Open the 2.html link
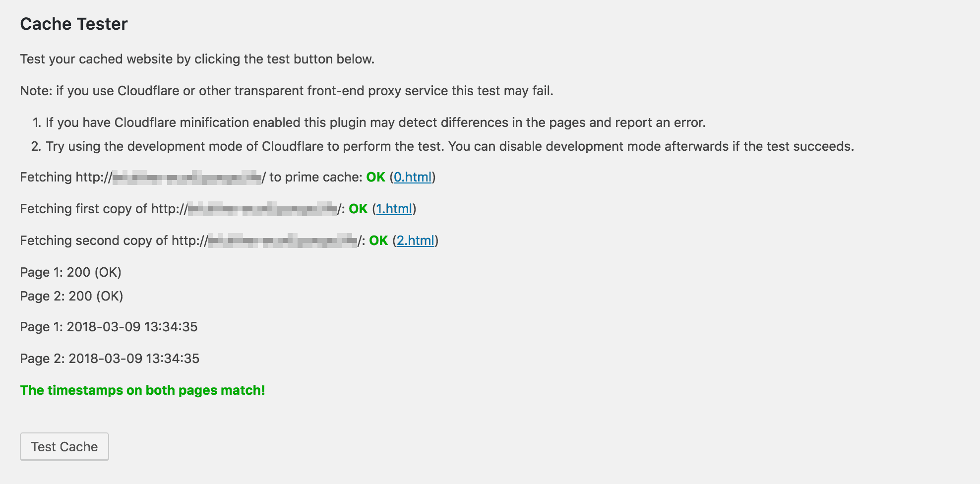 [416, 241]
